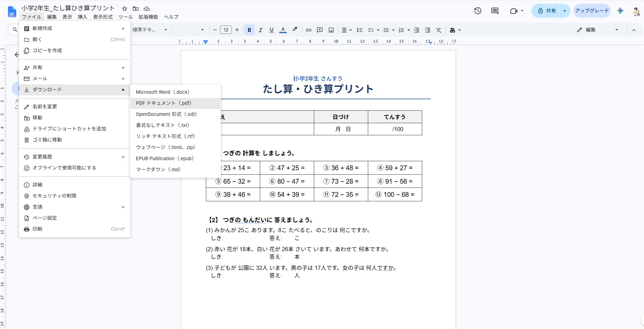Collapse the toolbar with chevron
The height and width of the screenshot is (329, 644).
(x=634, y=30)
